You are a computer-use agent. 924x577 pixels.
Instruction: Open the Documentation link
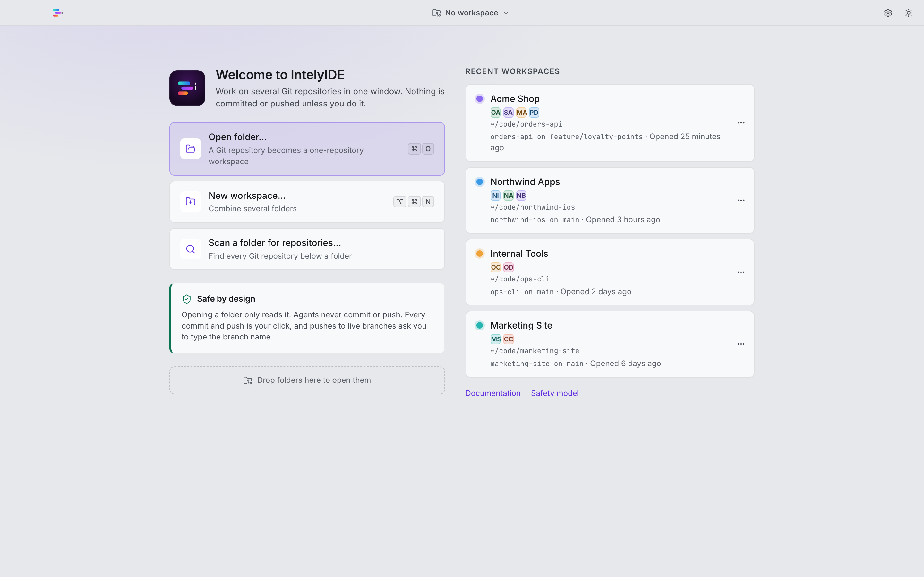(x=492, y=393)
